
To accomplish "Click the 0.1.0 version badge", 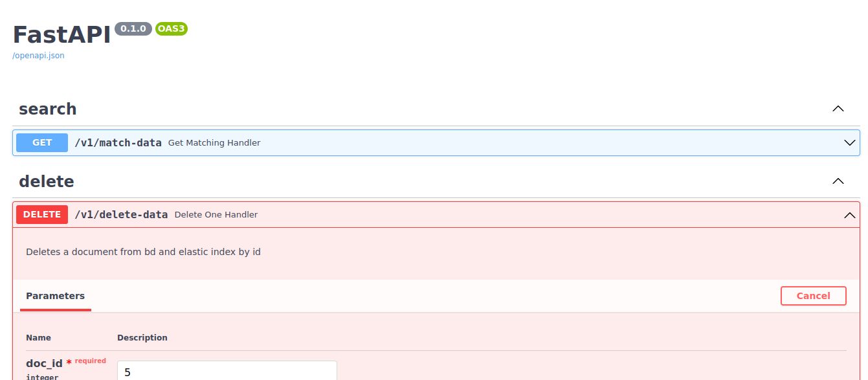I will pos(133,28).
